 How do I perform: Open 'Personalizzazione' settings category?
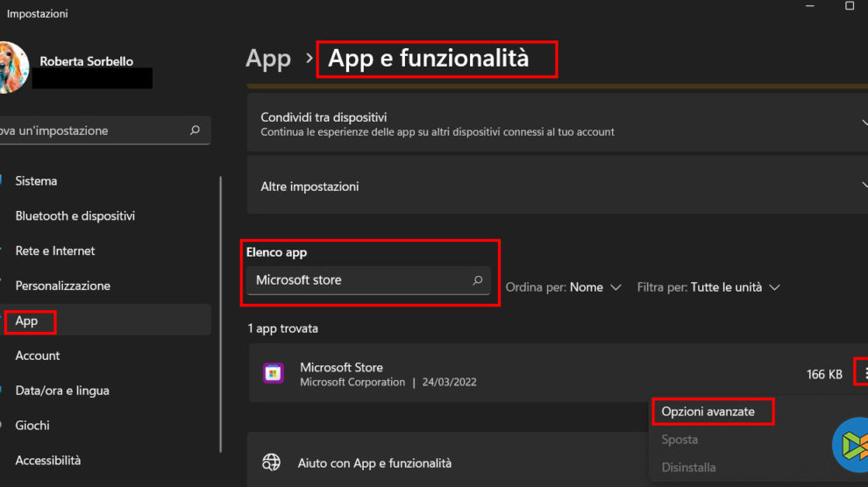point(62,286)
